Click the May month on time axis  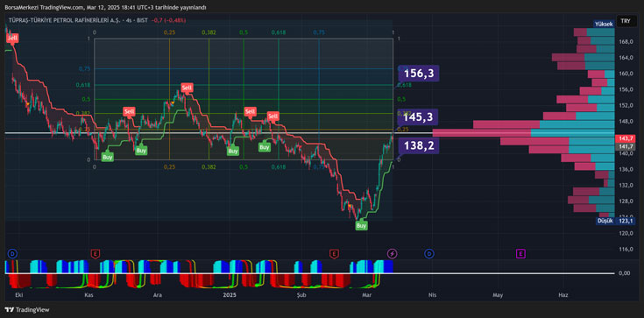point(498,295)
